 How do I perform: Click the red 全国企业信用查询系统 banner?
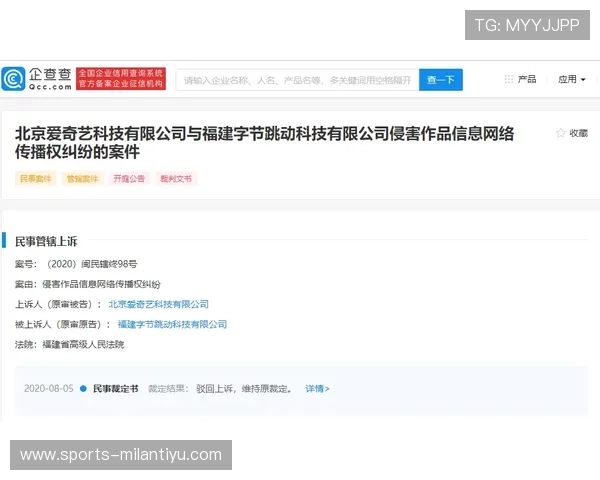[x=121, y=78]
